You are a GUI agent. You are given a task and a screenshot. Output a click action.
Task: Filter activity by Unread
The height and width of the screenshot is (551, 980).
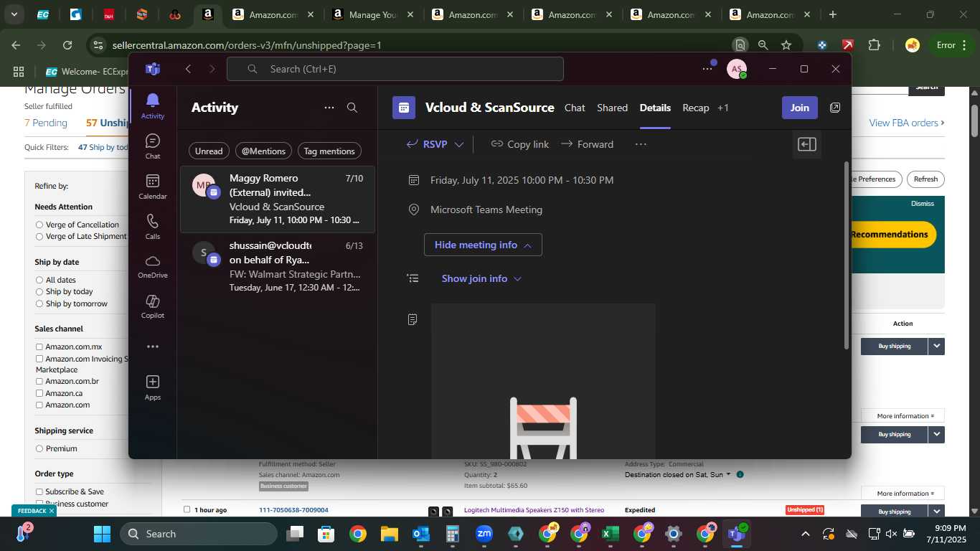209,151
